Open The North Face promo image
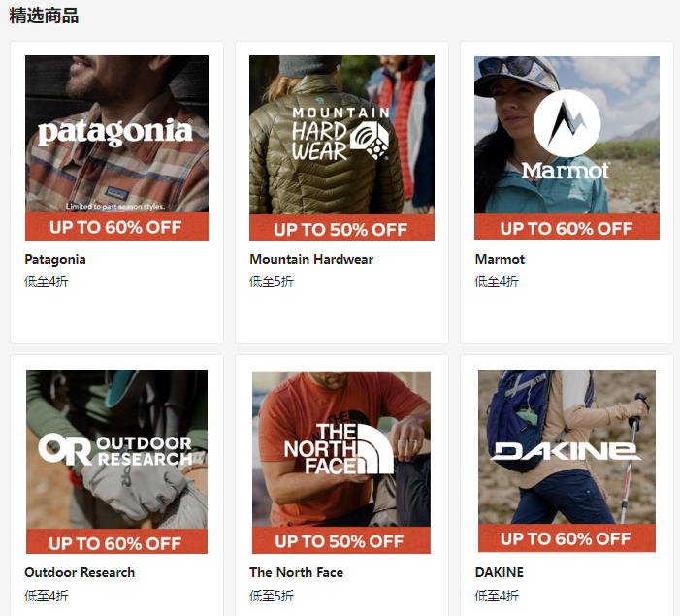Screen dimensions: 680x616 click(341, 463)
